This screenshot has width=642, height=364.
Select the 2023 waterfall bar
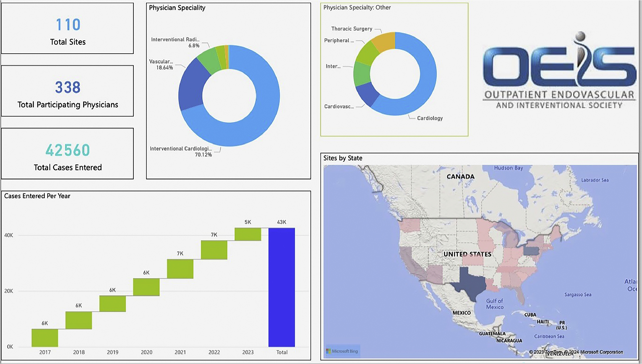click(x=248, y=234)
